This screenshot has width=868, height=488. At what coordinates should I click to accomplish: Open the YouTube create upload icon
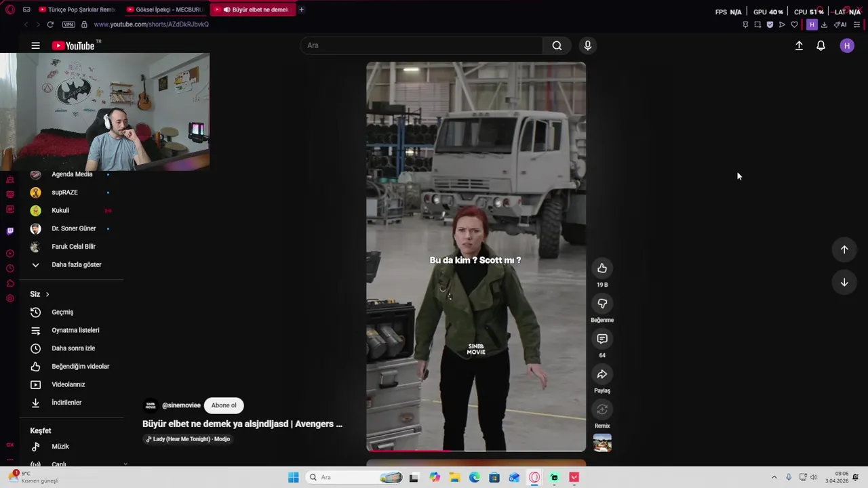click(x=799, y=45)
